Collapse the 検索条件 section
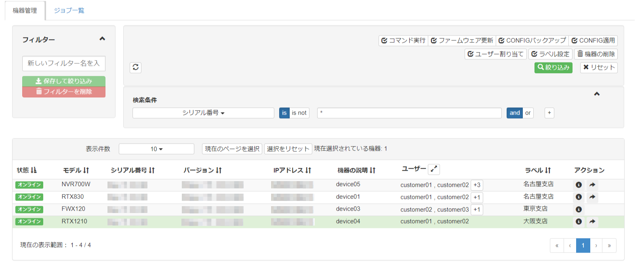The width and height of the screenshot is (644, 280). (x=597, y=94)
